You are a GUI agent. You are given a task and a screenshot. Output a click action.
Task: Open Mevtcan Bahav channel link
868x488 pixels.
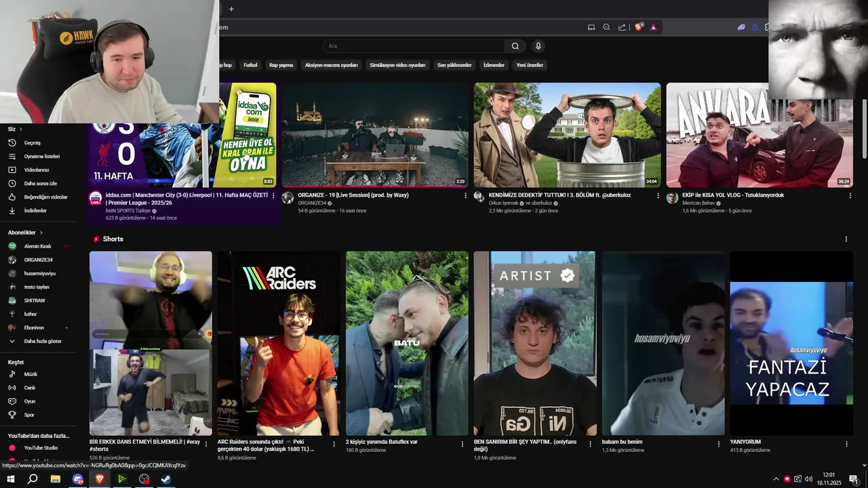[x=698, y=203]
